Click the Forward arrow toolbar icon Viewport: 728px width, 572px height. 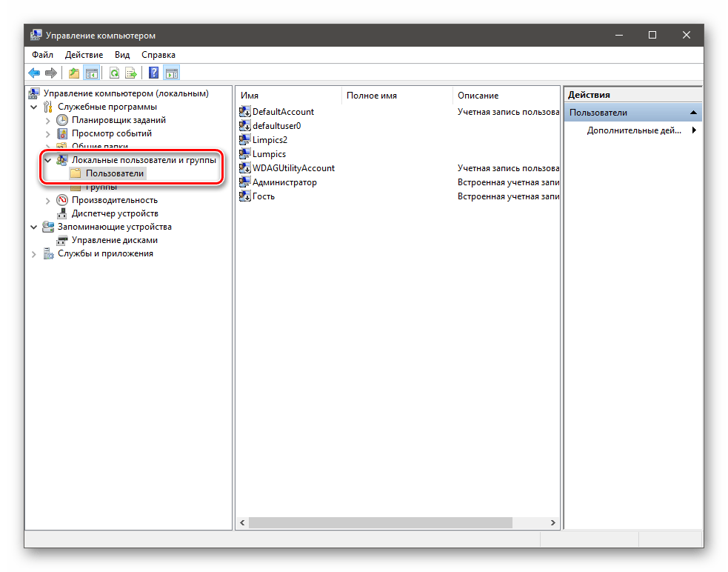(x=51, y=73)
